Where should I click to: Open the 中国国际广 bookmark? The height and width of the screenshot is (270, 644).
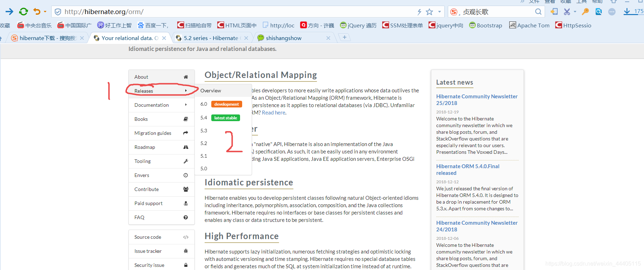pyautogui.click(x=74, y=25)
